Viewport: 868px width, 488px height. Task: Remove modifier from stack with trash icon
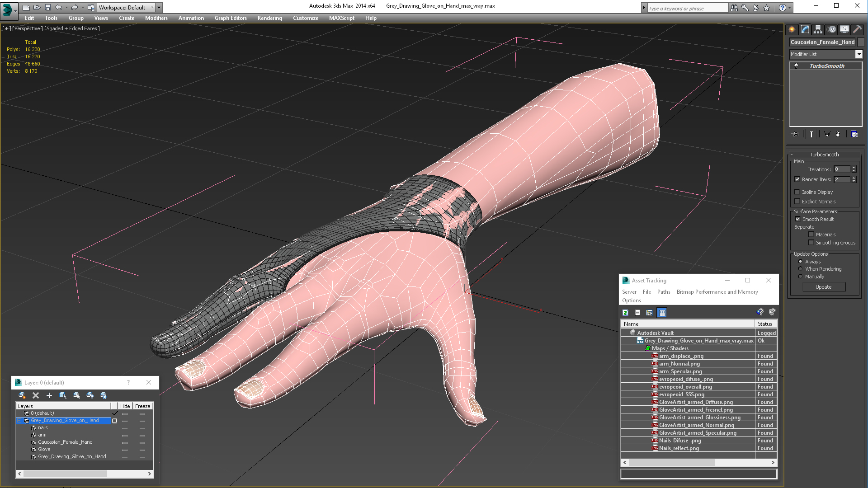(838, 134)
